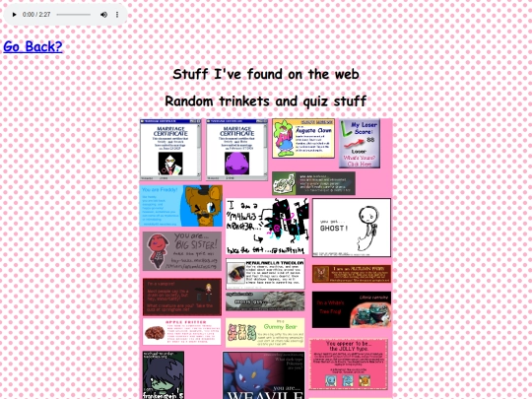Viewport: 532px width, 399px height.
Task: Seek along the audio progress bar
Action: point(74,15)
